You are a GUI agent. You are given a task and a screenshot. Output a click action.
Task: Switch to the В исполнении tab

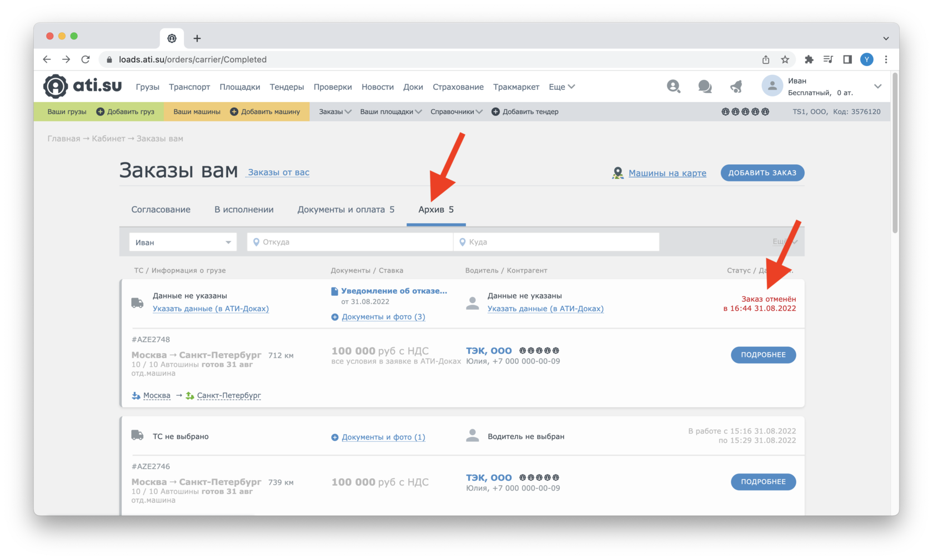tap(244, 209)
